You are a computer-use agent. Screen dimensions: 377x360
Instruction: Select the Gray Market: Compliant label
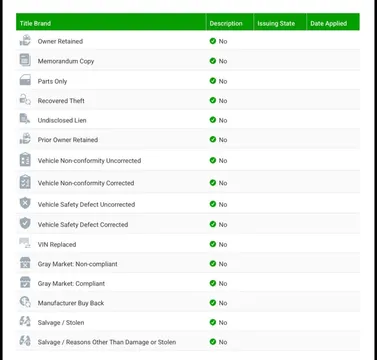pyautogui.click(x=71, y=284)
